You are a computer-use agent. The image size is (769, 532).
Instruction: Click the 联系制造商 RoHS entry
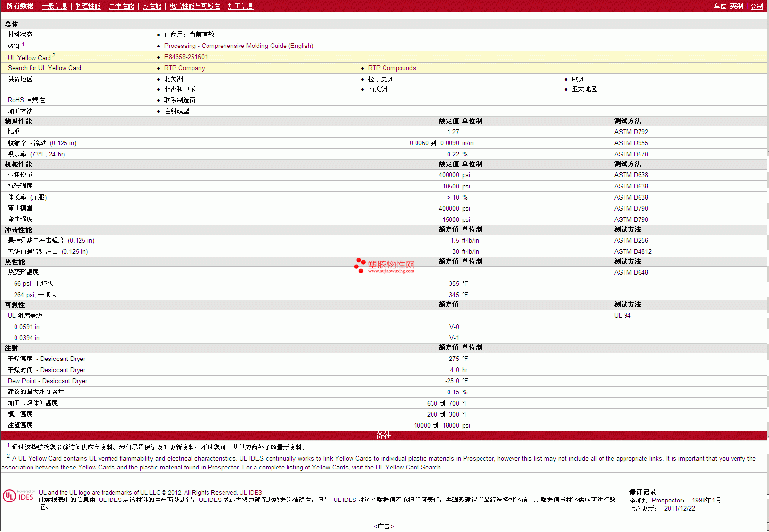click(180, 100)
